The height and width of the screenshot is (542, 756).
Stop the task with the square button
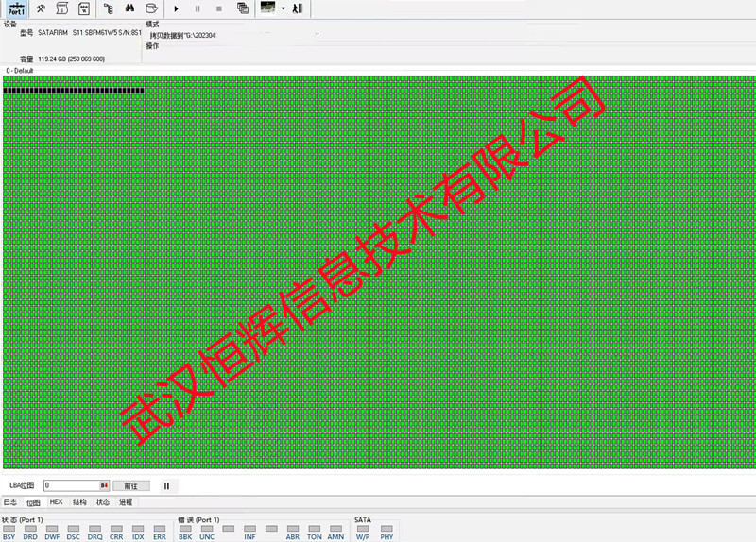(x=219, y=8)
